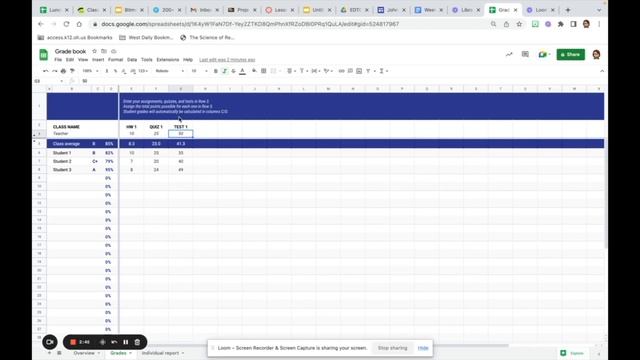Click the move to folder icon
This screenshot has width=640, height=360.
coord(104,51)
